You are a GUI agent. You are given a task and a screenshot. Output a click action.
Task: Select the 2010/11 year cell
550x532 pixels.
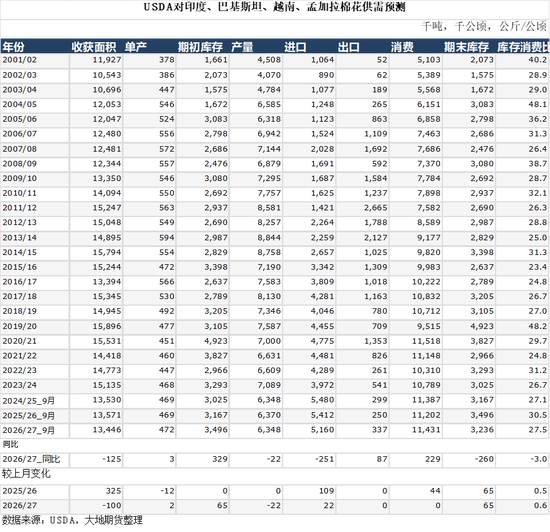(20, 193)
